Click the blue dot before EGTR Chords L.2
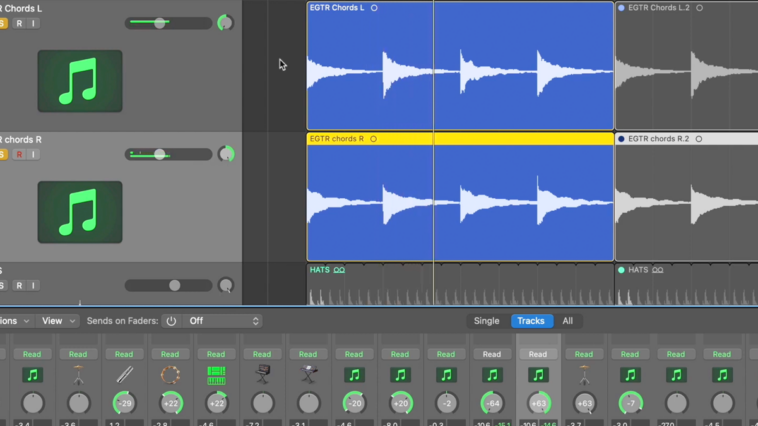 621,8
